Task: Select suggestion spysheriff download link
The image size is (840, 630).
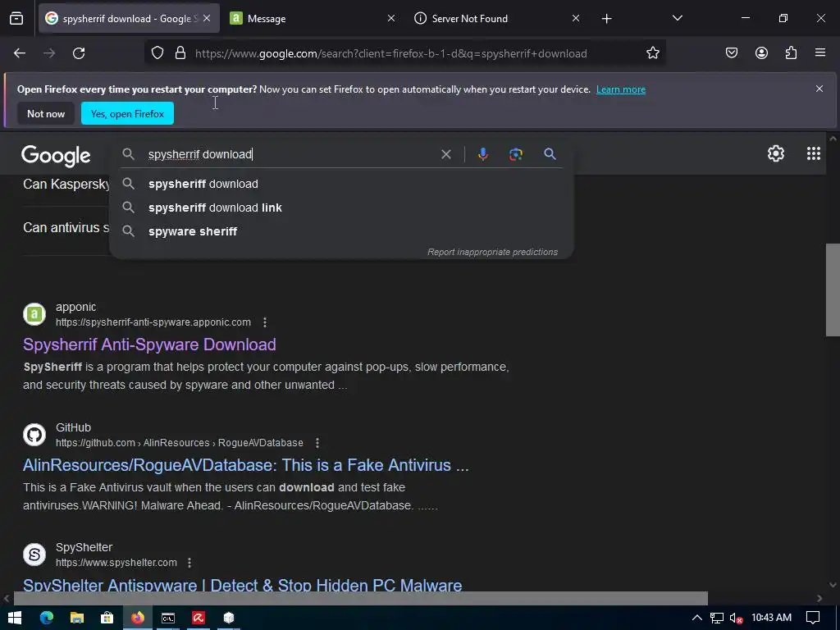Action: (x=341, y=208)
